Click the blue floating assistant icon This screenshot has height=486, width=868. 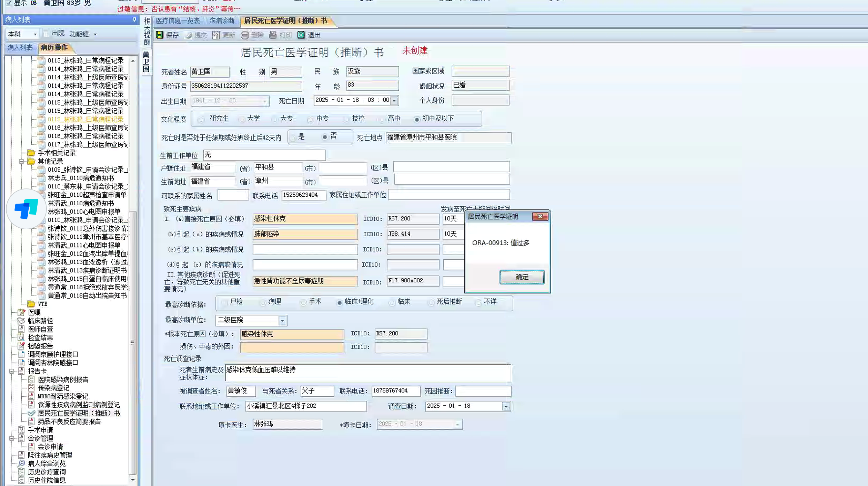tap(26, 209)
